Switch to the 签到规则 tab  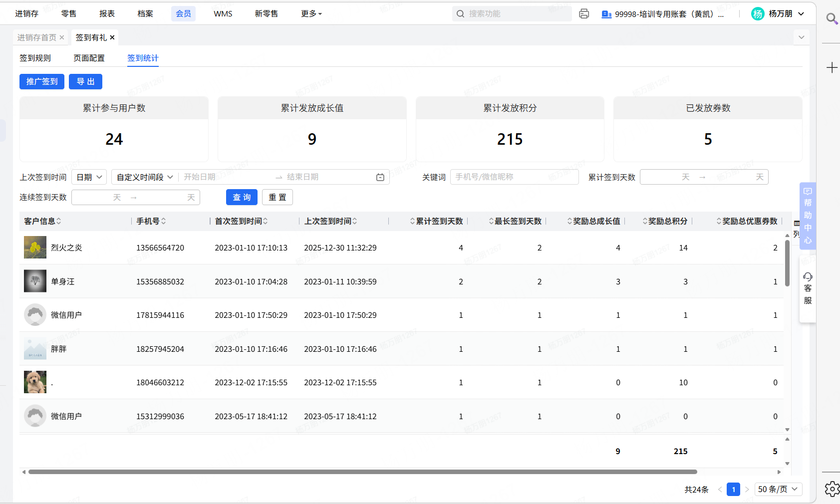point(35,58)
